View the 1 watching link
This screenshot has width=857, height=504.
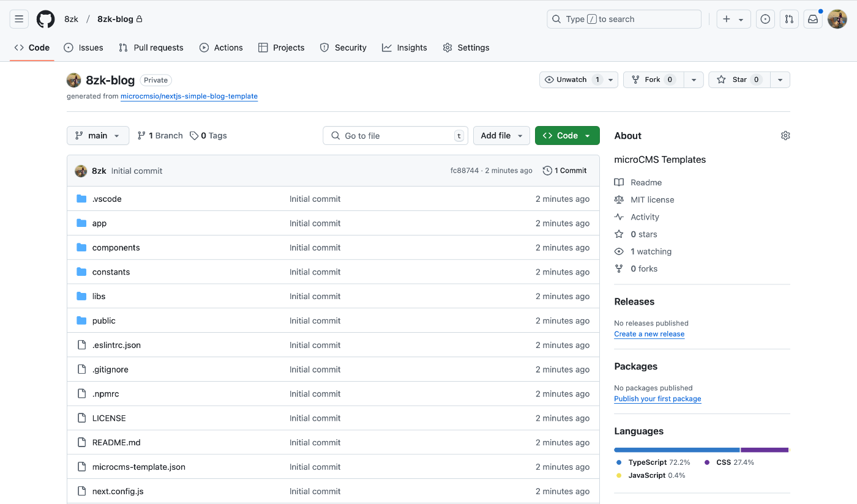tap(643, 251)
